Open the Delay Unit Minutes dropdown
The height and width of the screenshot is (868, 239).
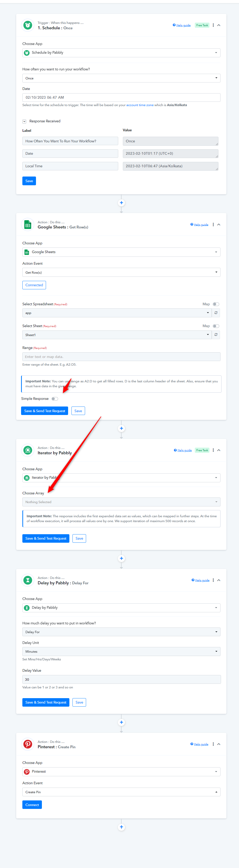click(x=121, y=651)
